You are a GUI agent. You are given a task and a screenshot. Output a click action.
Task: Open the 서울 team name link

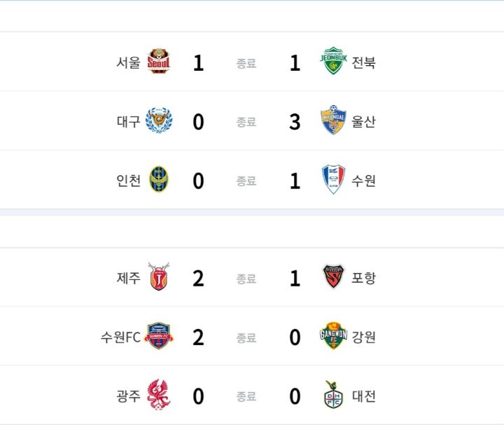(128, 62)
